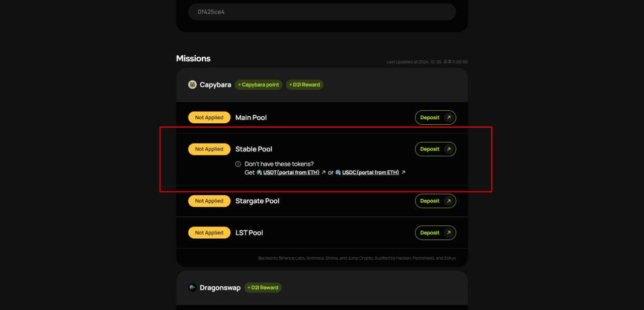Click the Deposit button for Main Pool

(435, 117)
